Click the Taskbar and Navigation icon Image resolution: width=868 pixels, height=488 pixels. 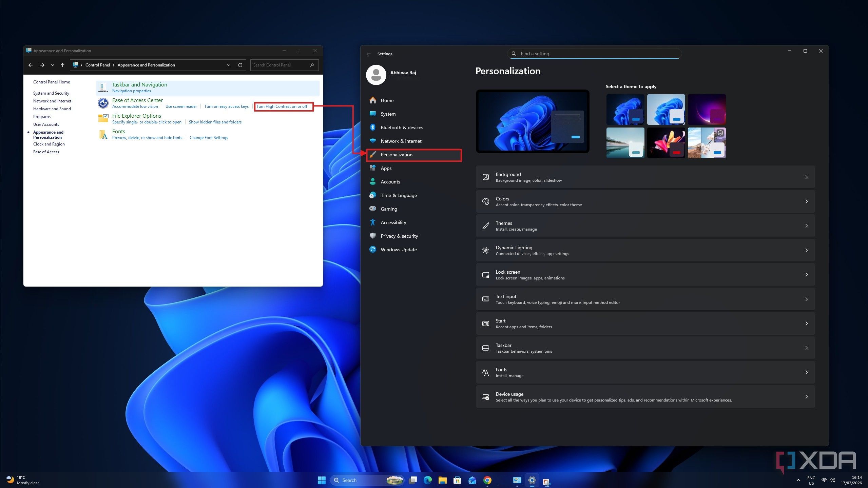(x=103, y=87)
